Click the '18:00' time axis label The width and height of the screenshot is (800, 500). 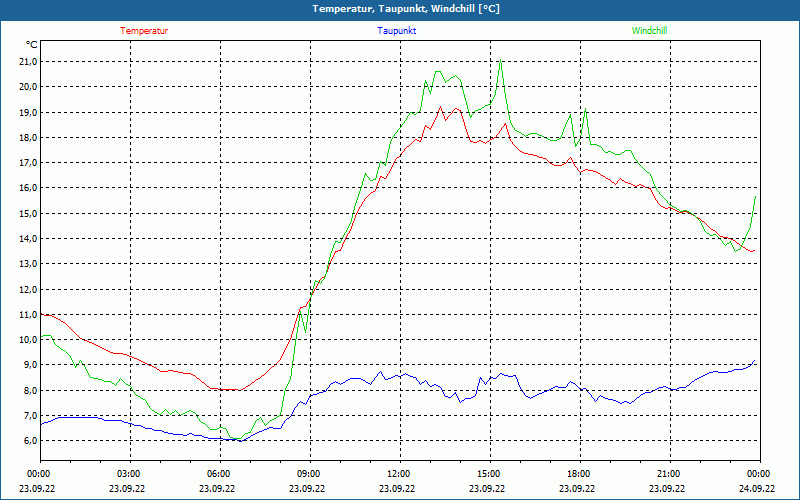[x=580, y=474]
